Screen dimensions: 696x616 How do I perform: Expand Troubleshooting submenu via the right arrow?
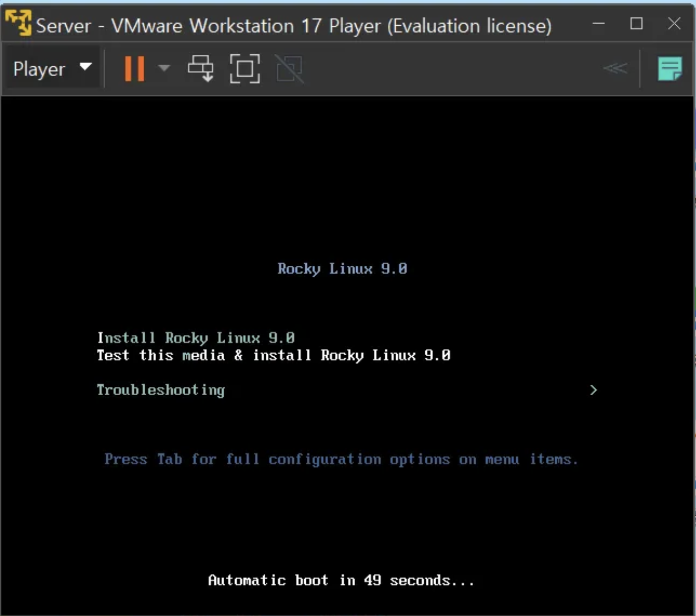point(594,390)
